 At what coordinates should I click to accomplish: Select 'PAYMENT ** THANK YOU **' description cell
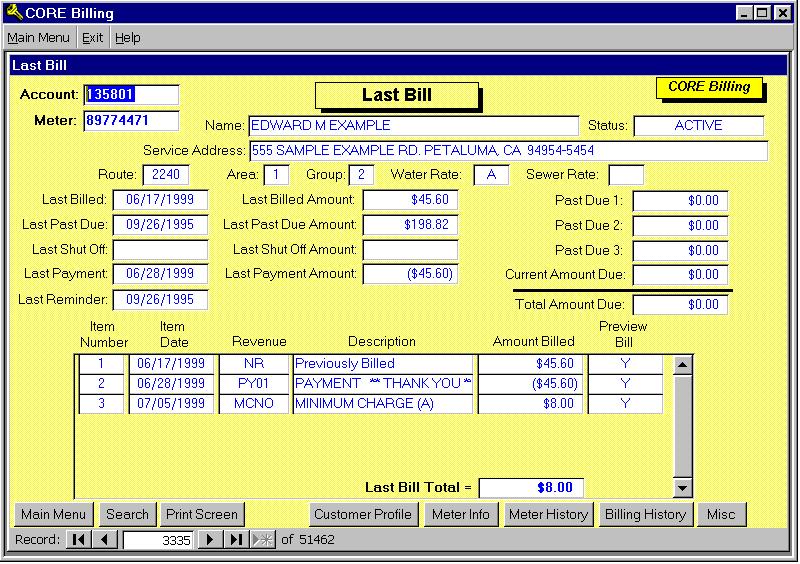click(383, 383)
